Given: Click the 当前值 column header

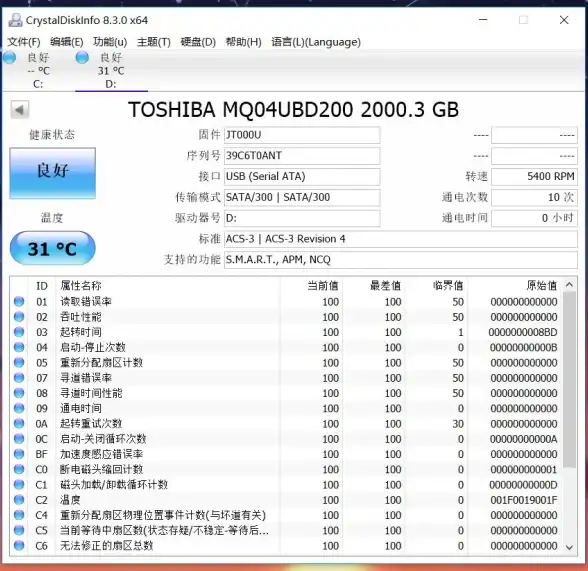Looking at the screenshot, I should [311, 286].
